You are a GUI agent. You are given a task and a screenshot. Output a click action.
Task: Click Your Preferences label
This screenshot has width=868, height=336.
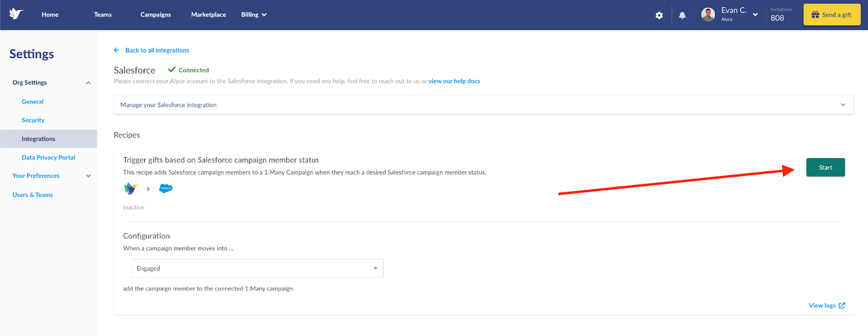pyautogui.click(x=36, y=176)
